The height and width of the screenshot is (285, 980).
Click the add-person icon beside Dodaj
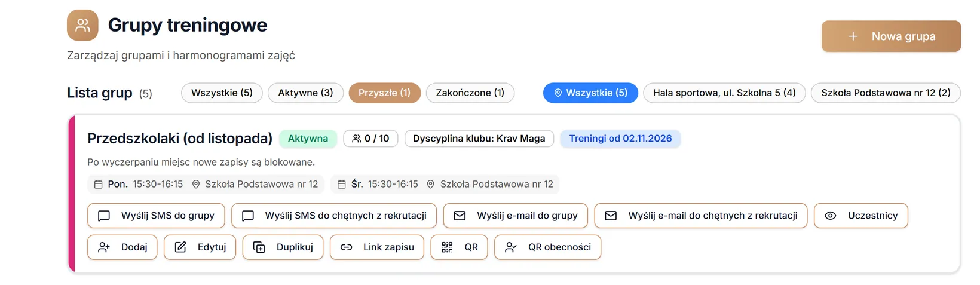(104, 247)
